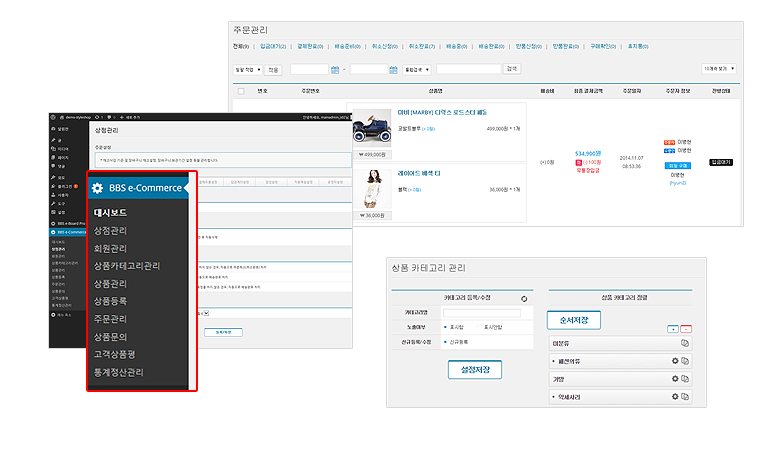Open 주문관리 in enlarged menu
The image size is (760, 454).
click(x=111, y=319)
